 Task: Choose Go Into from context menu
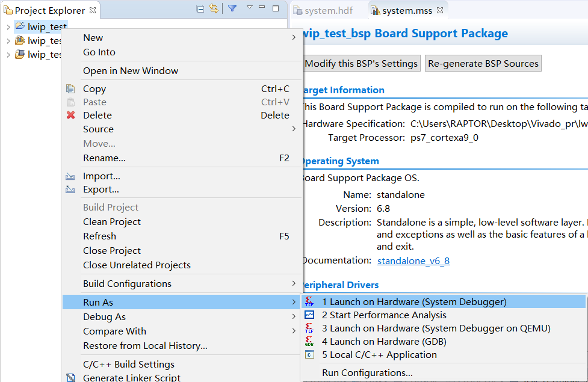coord(182,52)
